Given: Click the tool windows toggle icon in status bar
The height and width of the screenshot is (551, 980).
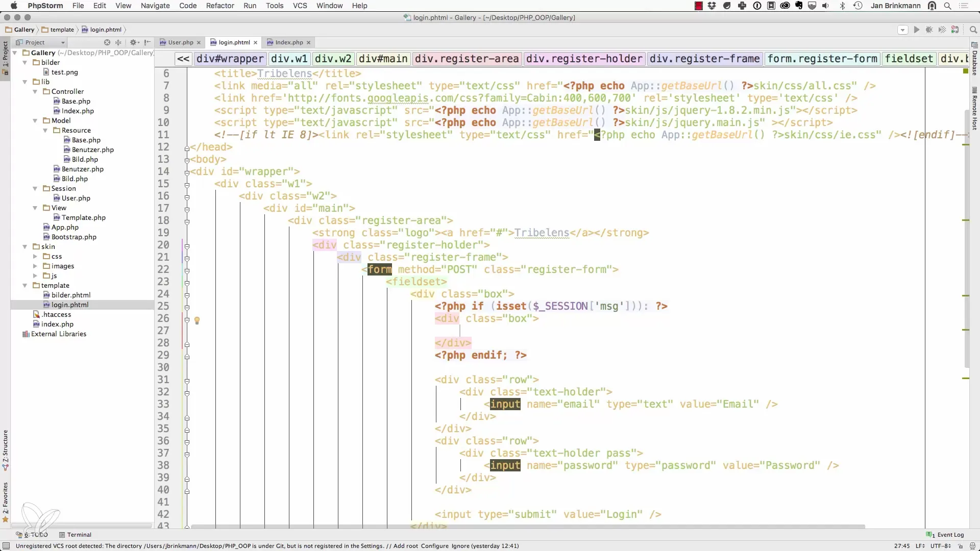Looking at the screenshot, I should (x=6, y=546).
